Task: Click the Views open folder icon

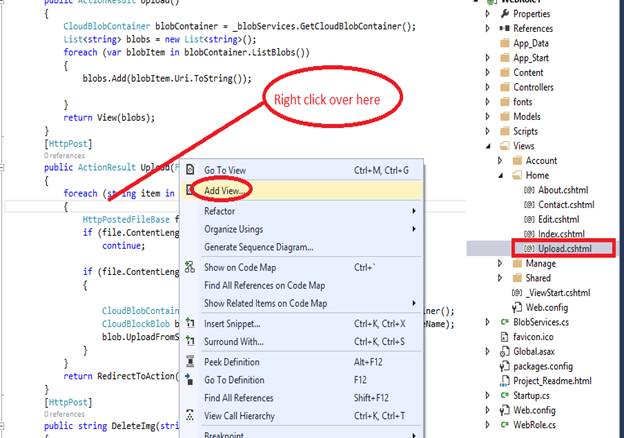Action: [505, 146]
